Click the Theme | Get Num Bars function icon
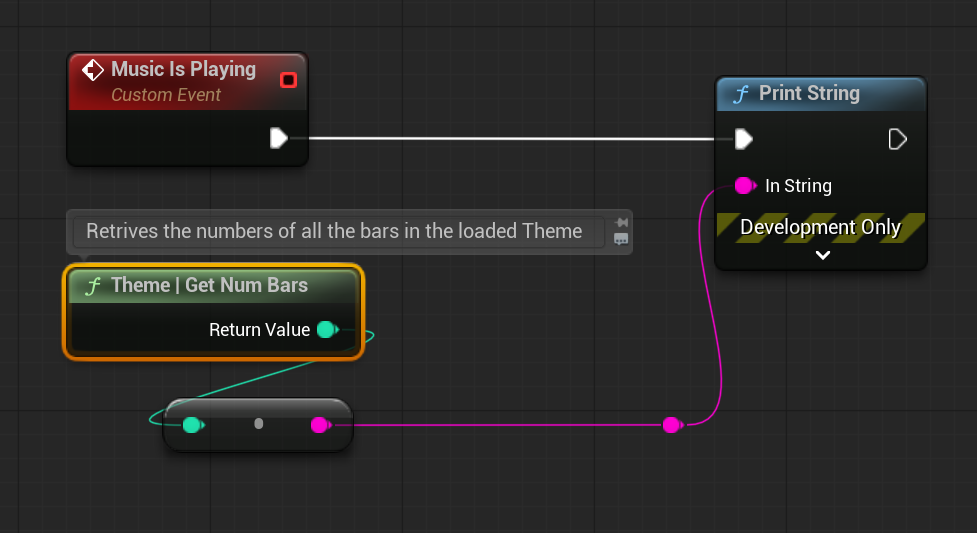This screenshot has width=977, height=533. (x=94, y=286)
